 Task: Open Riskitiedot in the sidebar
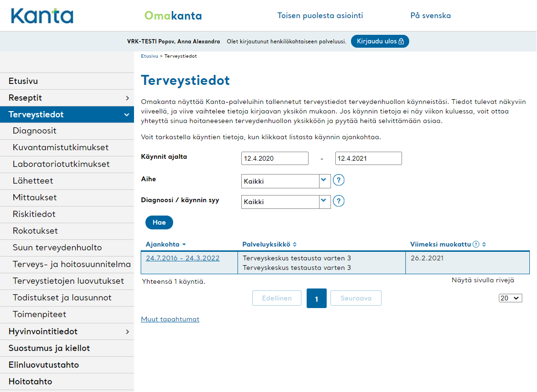[x=67, y=214]
